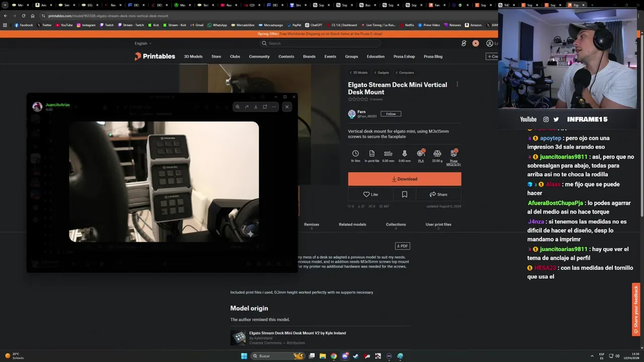Screen dimensions: 644x362
Task: Click the Gadgets breadcrumb
Action: (x=382, y=72)
